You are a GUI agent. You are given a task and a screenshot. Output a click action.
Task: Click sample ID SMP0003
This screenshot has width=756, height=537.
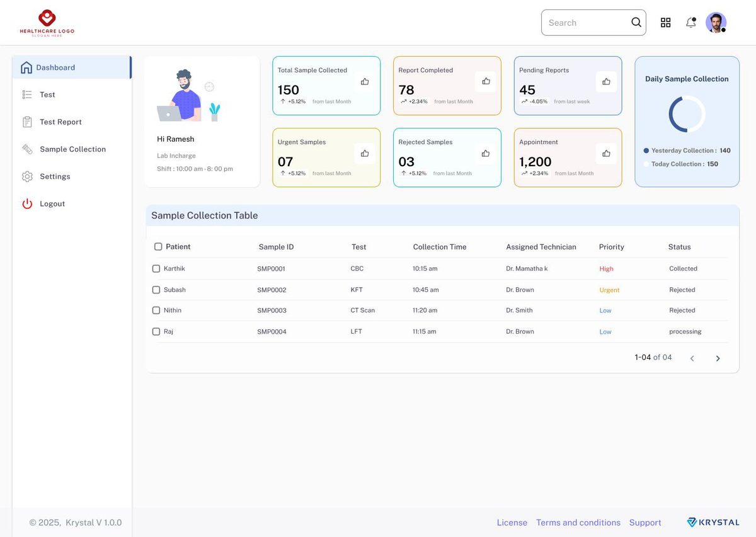pyautogui.click(x=272, y=310)
